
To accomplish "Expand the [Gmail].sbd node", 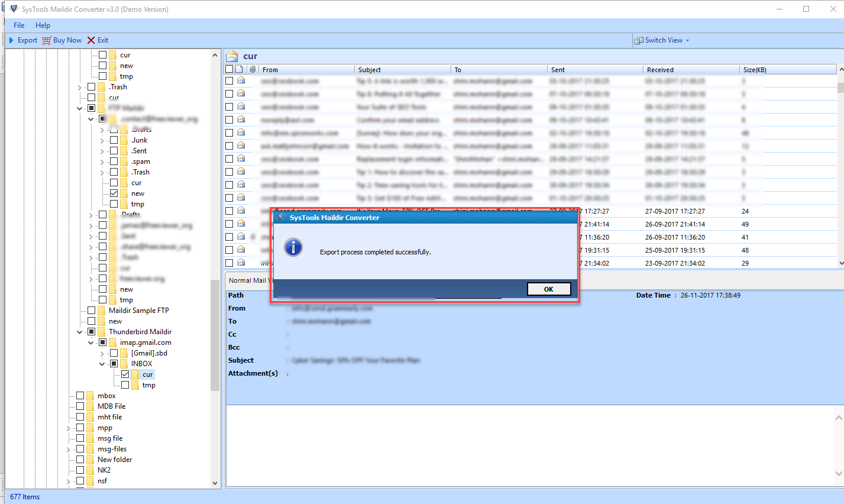I will coord(102,354).
